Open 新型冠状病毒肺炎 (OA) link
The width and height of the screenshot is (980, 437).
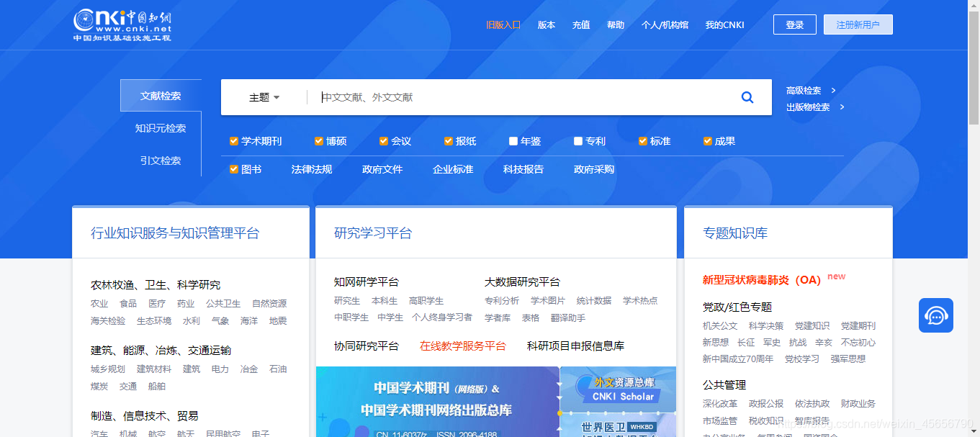(762, 280)
